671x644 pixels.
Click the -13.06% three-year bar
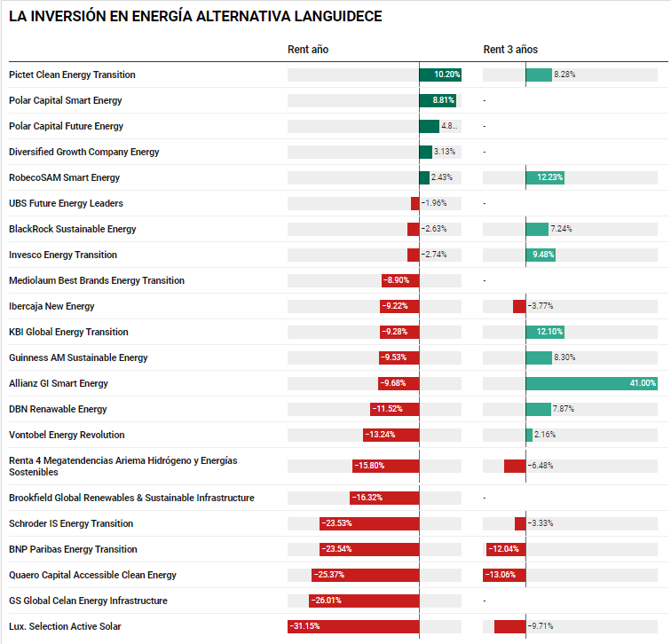pyautogui.click(x=504, y=575)
